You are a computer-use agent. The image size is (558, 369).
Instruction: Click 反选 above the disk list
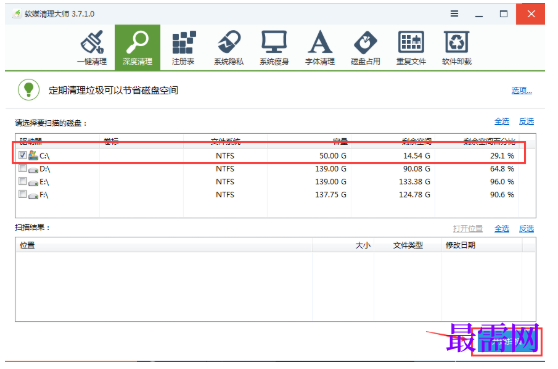526,122
